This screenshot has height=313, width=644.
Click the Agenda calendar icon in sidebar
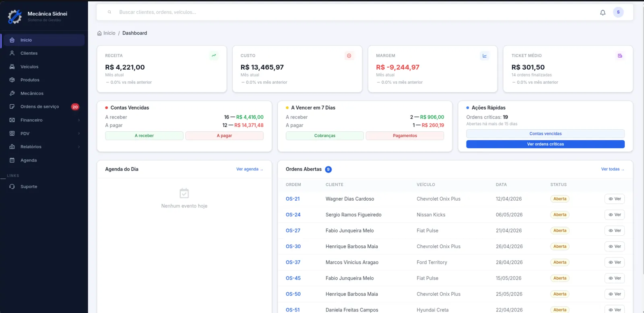pos(12,160)
